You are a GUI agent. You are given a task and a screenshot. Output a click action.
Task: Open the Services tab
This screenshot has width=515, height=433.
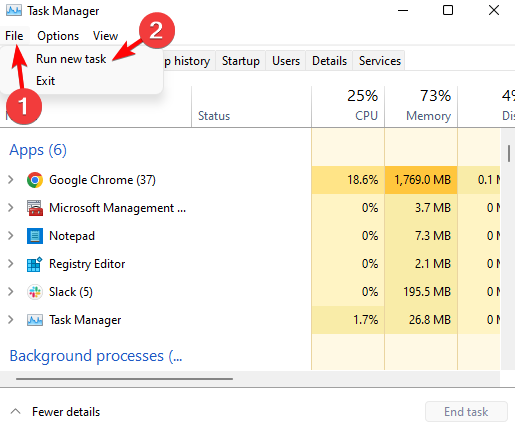click(x=380, y=61)
